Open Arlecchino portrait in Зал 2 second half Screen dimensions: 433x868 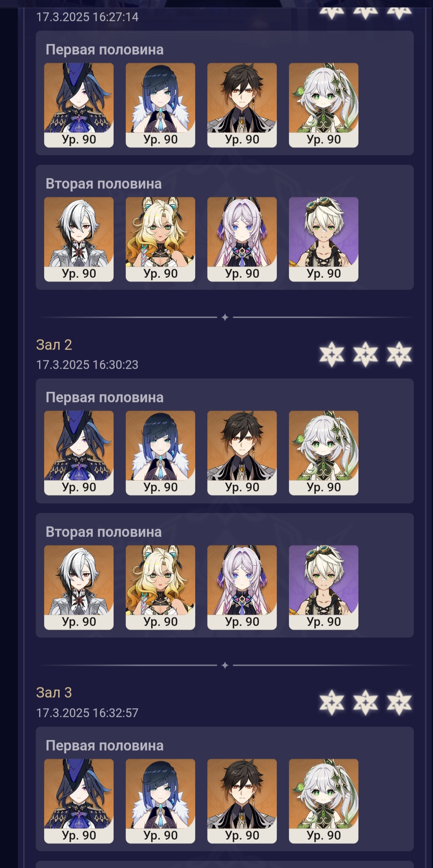click(79, 587)
